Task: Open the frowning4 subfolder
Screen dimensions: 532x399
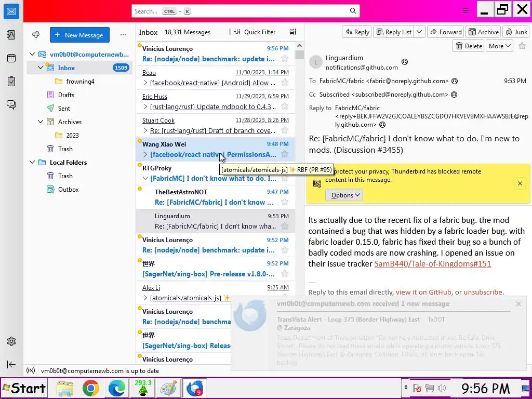Action: (x=80, y=81)
